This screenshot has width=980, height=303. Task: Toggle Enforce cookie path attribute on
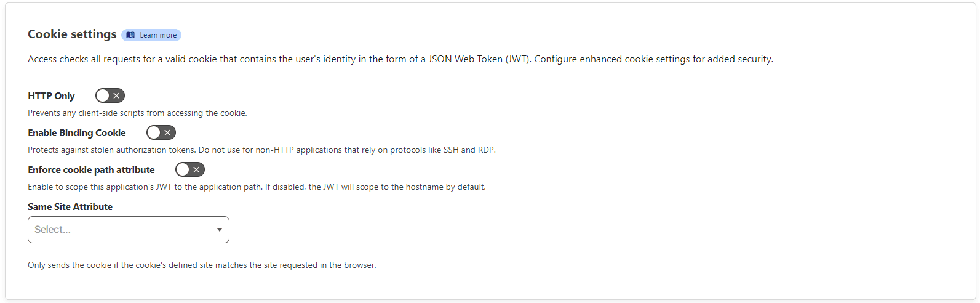coord(190,169)
